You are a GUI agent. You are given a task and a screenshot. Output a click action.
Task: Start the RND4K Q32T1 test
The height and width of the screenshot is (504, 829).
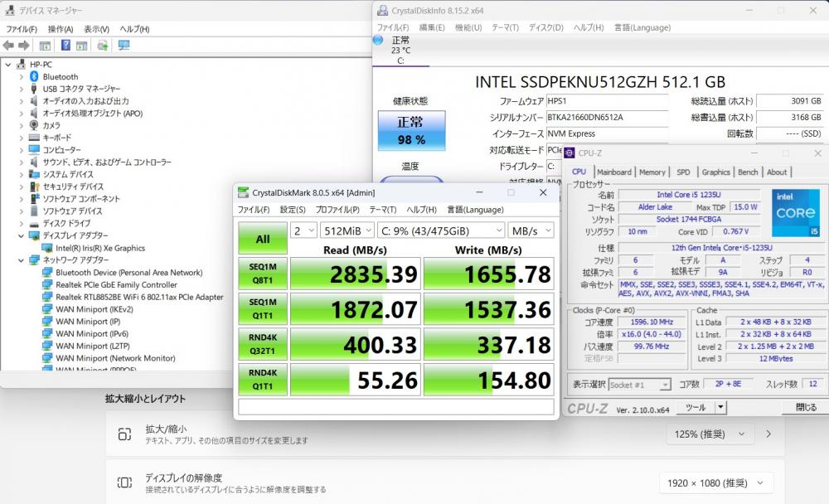(x=263, y=344)
